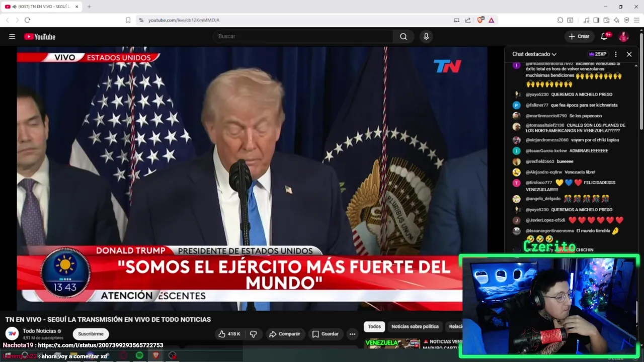The height and width of the screenshot is (362, 644).
Task: Click chat user @IsaacGarcia-kx4ew
Action: coord(546,151)
